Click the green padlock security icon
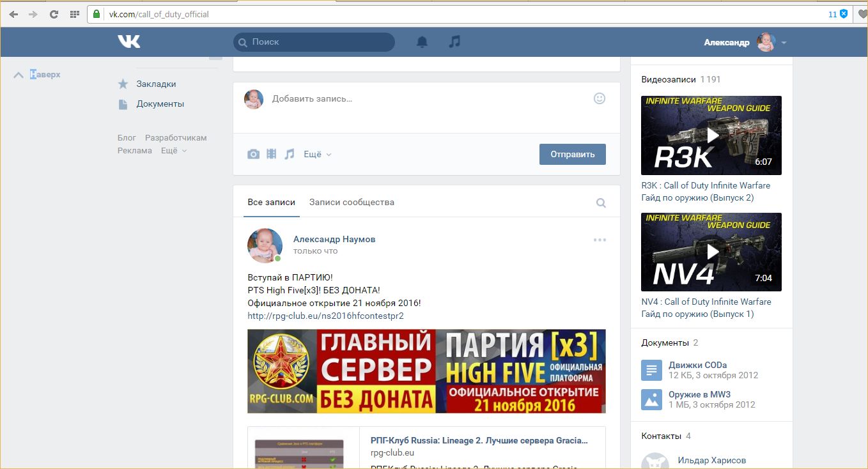This screenshot has height=469, width=868. click(97, 14)
